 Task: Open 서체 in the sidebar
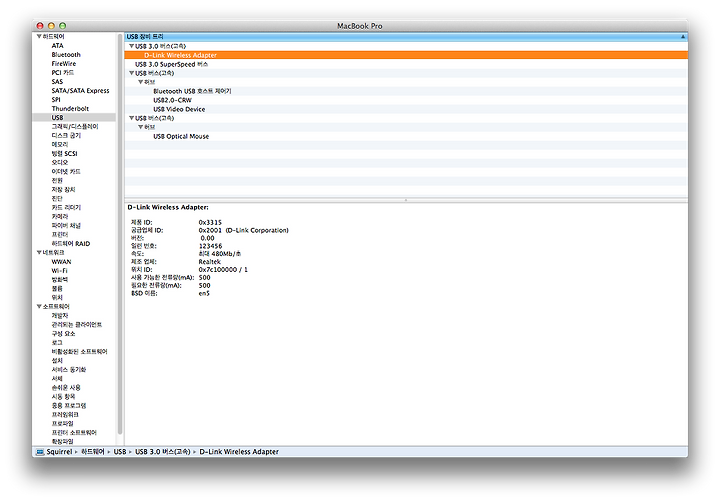coord(57,378)
